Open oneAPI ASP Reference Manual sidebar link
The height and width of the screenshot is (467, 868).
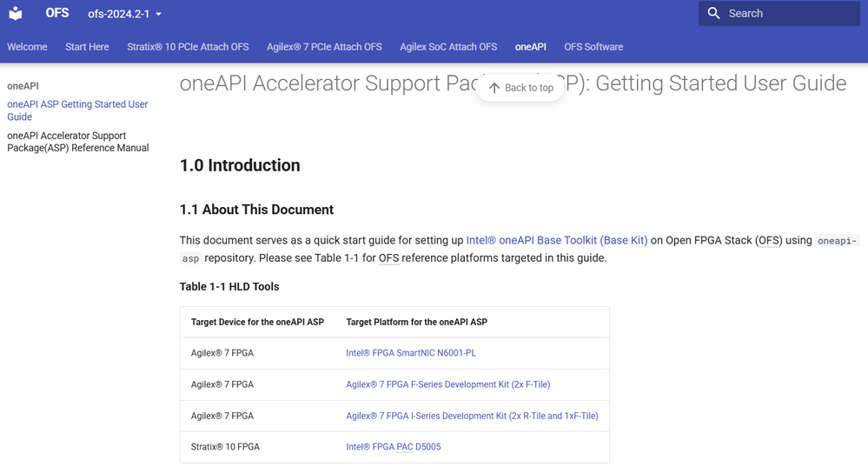point(78,142)
